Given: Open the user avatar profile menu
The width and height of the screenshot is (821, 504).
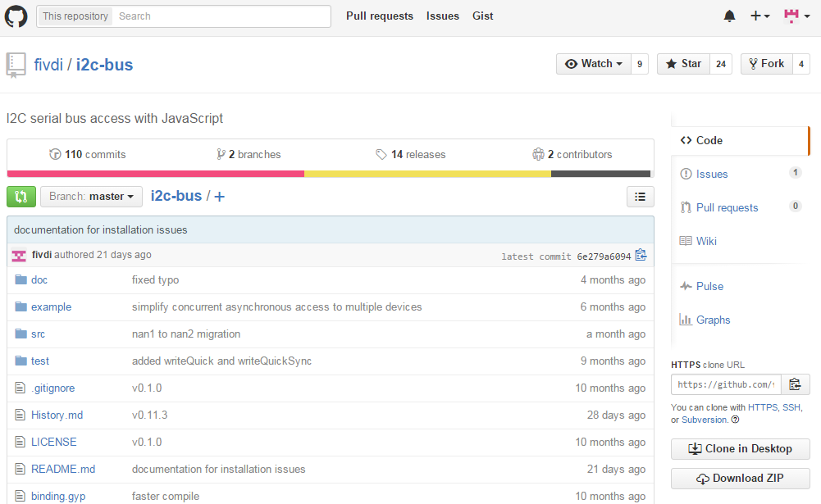Looking at the screenshot, I should [794, 16].
